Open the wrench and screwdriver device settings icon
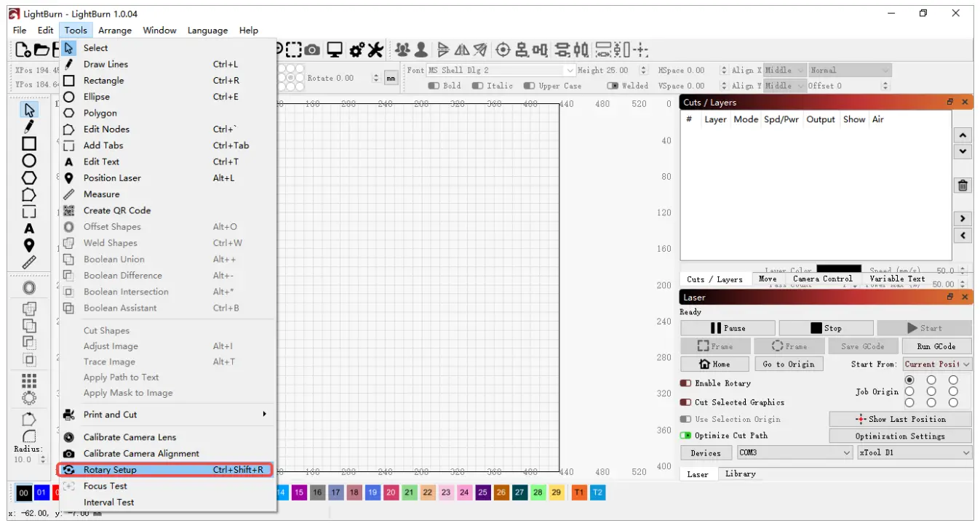This screenshot has width=980, height=523. (375, 50)
